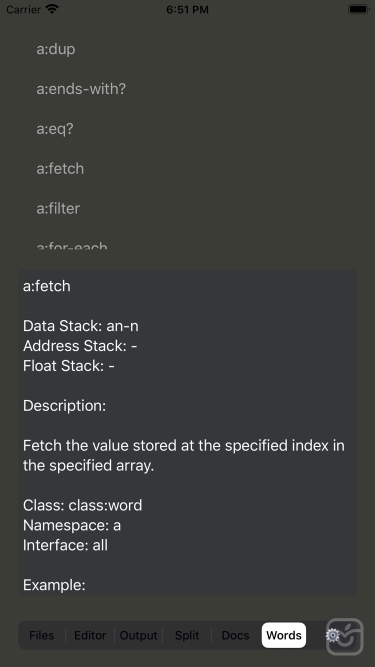Open the Docs tab
The height and width of the screenshot is (667, 375).
click(236, 635)
